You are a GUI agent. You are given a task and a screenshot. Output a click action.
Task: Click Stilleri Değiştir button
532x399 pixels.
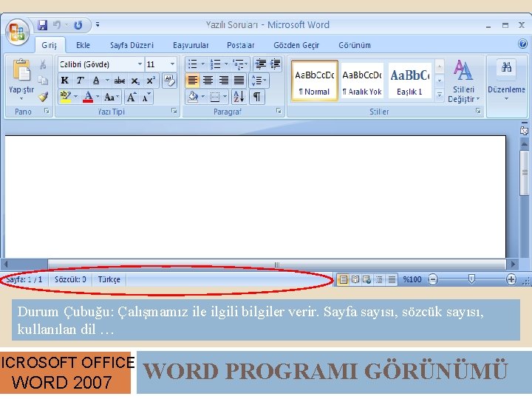point(463,81)
